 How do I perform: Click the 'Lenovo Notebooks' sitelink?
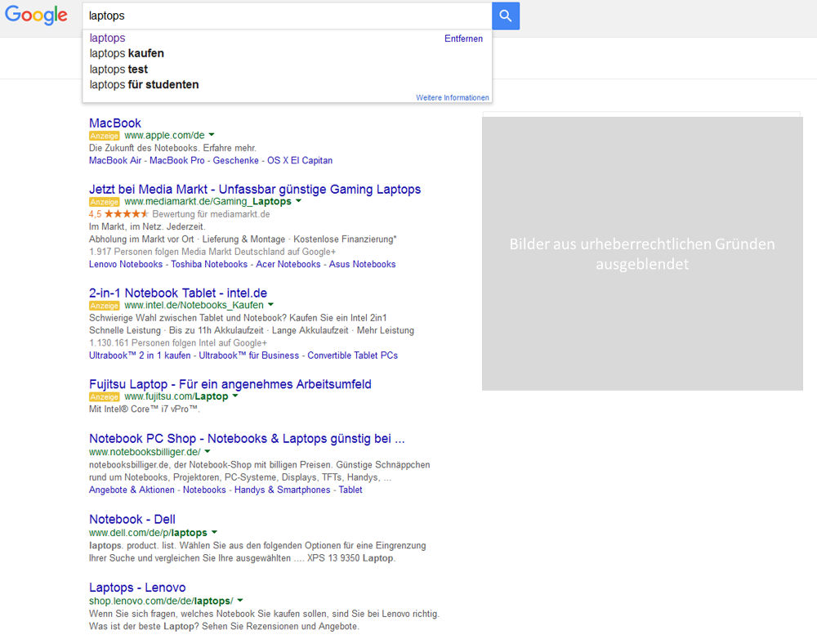[x=125, y=263]
